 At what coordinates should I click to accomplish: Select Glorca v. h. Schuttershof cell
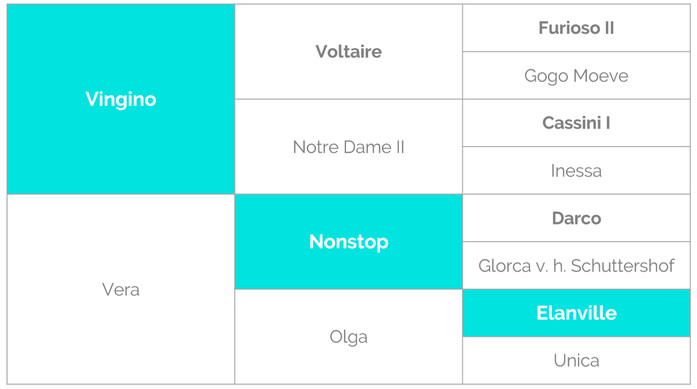click(576, 265)
